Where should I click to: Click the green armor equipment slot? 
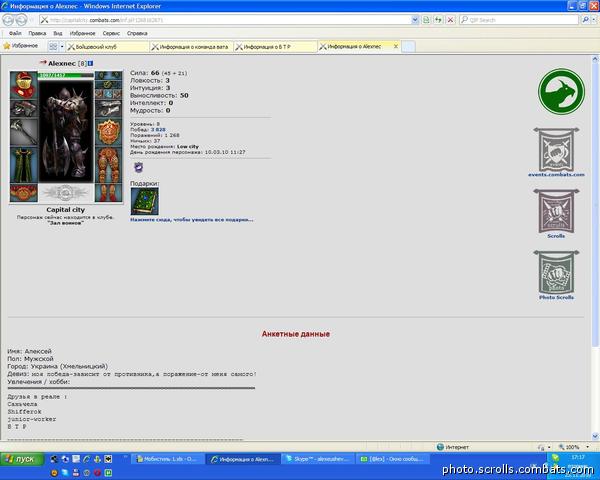click(x=24, y=165)
